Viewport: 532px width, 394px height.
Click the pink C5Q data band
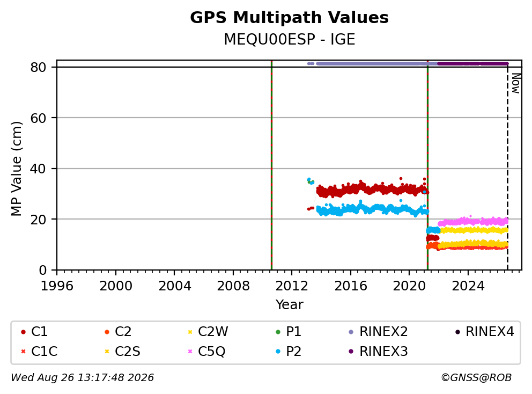point(474,222)
